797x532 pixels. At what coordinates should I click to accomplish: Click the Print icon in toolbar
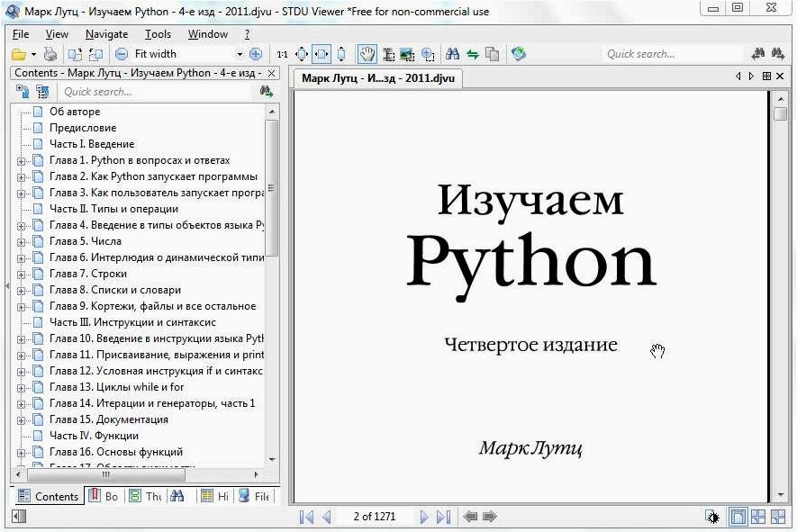tap(50, 54)
